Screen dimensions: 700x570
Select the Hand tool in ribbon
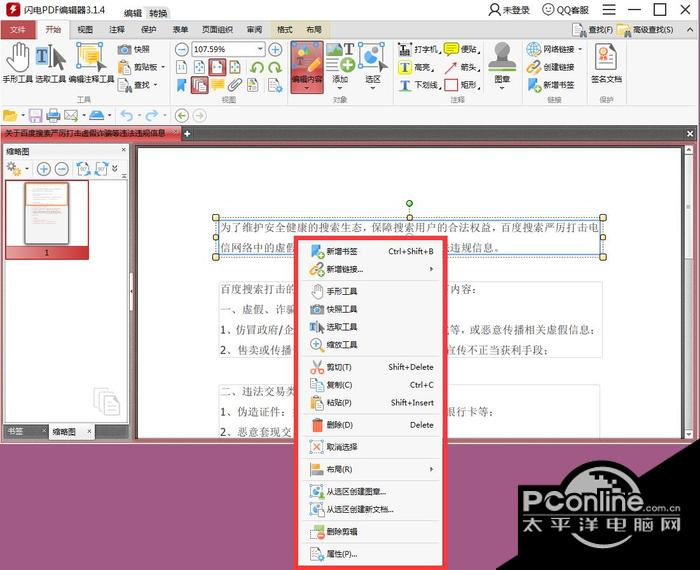(18, 63)
